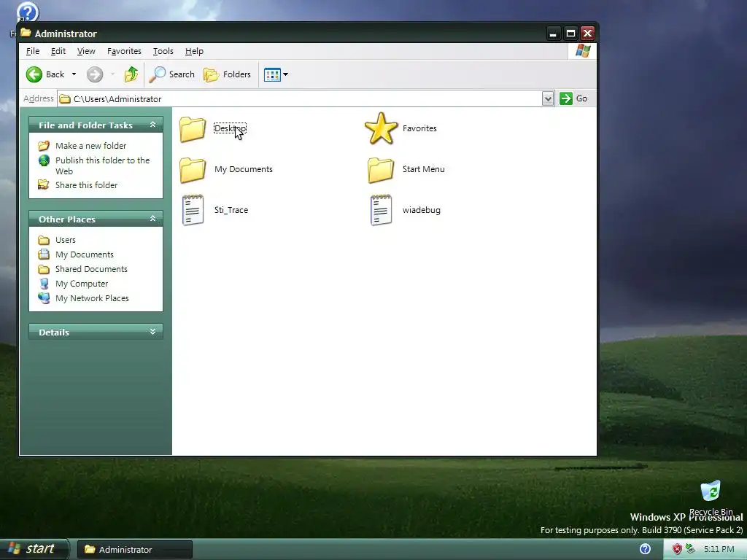Click the taskbar clock showing 5:11 PM
747x560 pixels.
point(719,549)
